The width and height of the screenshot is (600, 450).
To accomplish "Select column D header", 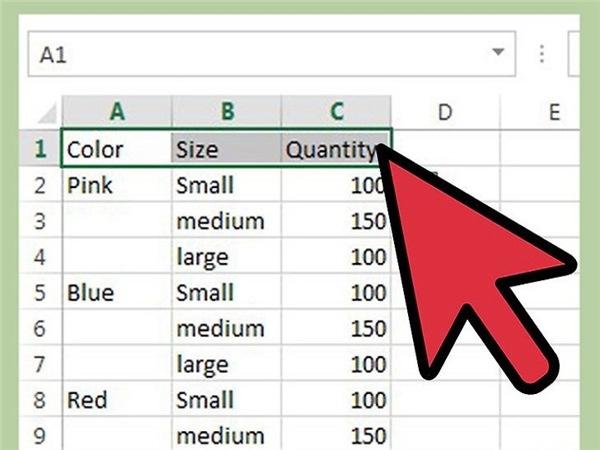I will [x=445, y=112].
